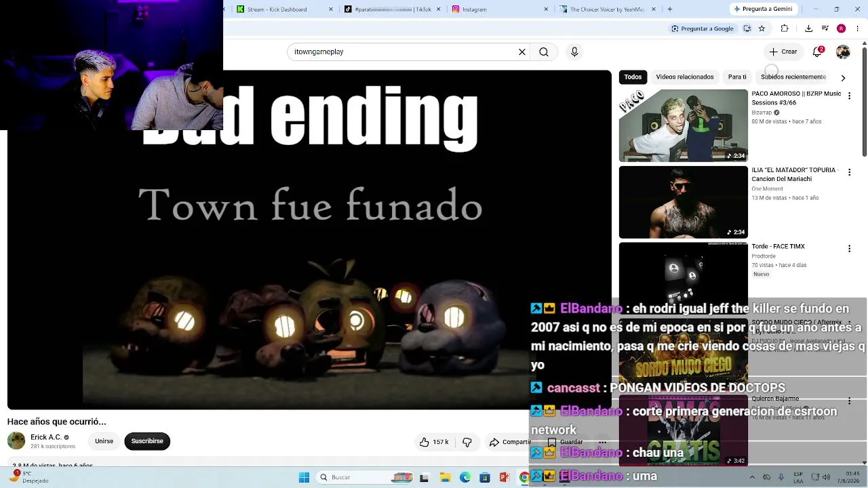Open the Chrome profile R avatar
This screenshot has width=868, height=488.
pyautogui.click(x=841, y=28)
